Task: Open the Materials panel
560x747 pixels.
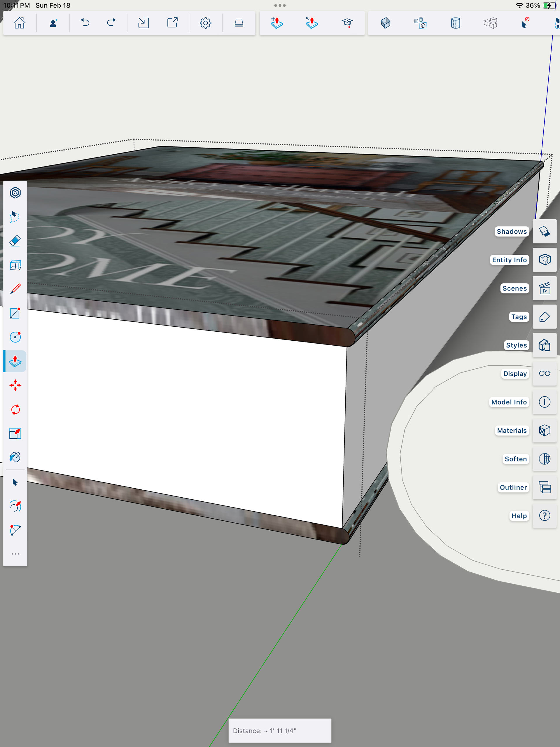Action: pyautogui.click(x=545, y=431)
